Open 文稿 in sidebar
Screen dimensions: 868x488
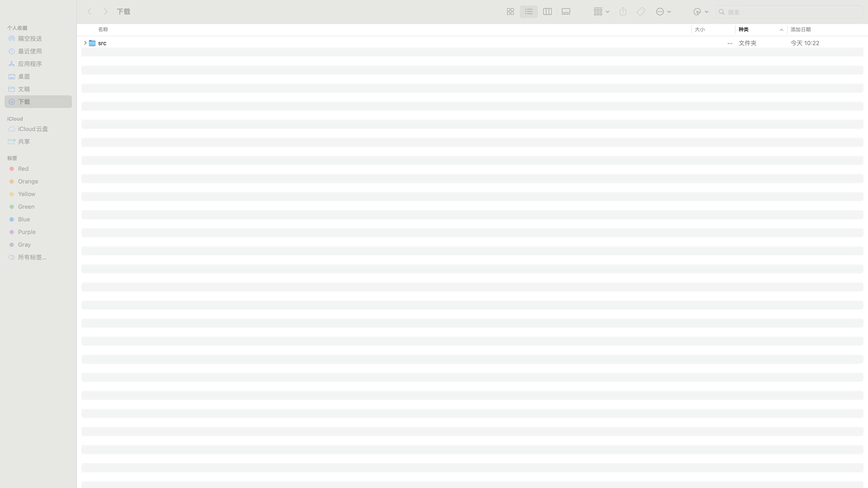(x=38, y=89)
